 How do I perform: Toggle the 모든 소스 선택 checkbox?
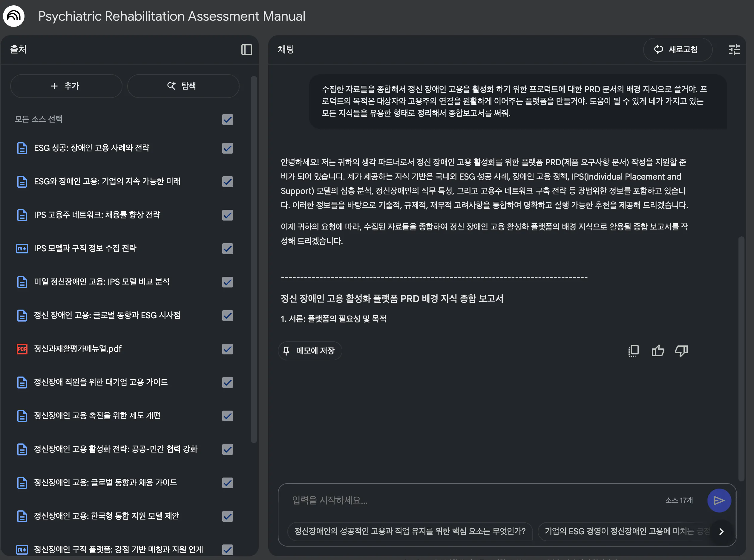[227, 119]
